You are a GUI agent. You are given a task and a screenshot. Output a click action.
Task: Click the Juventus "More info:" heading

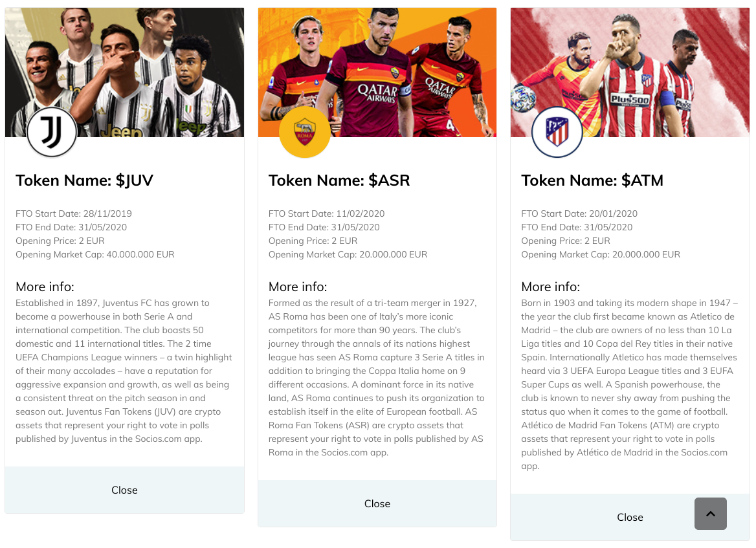pos(45,287)
